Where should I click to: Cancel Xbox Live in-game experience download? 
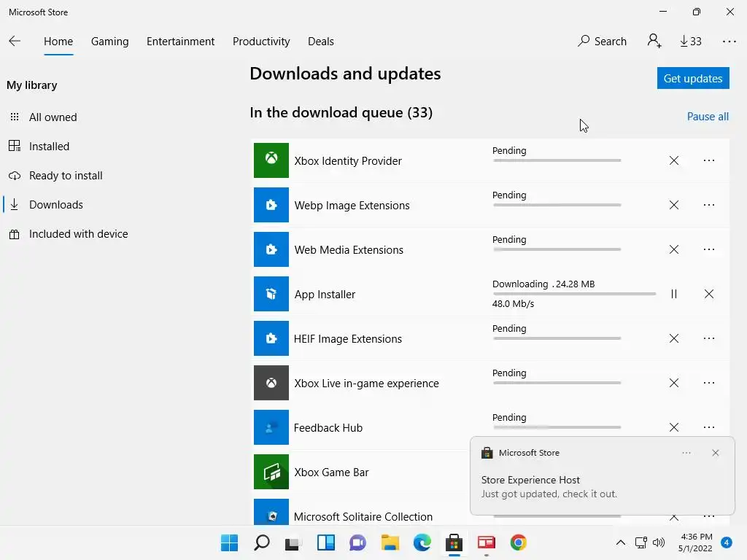point(673,383)
